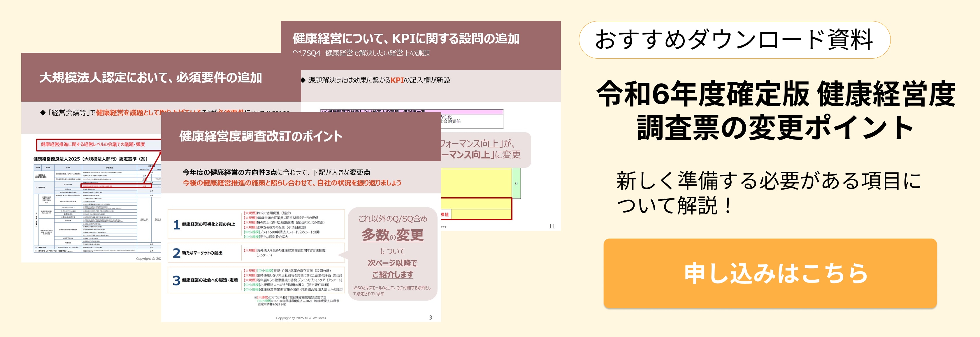
Task: Click the おすすめダウンロード資料 pill label
Action: [x=734, y=40]
